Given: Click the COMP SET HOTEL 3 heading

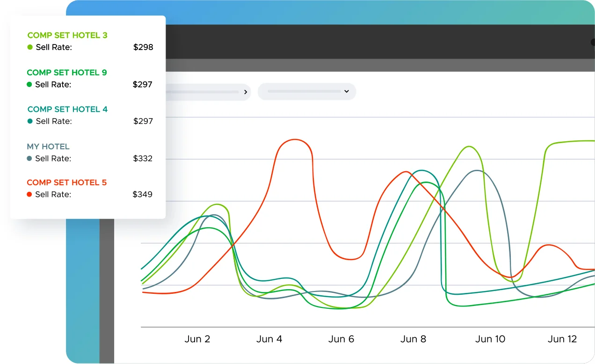Looking at the screenshot, I should (67, 35).
